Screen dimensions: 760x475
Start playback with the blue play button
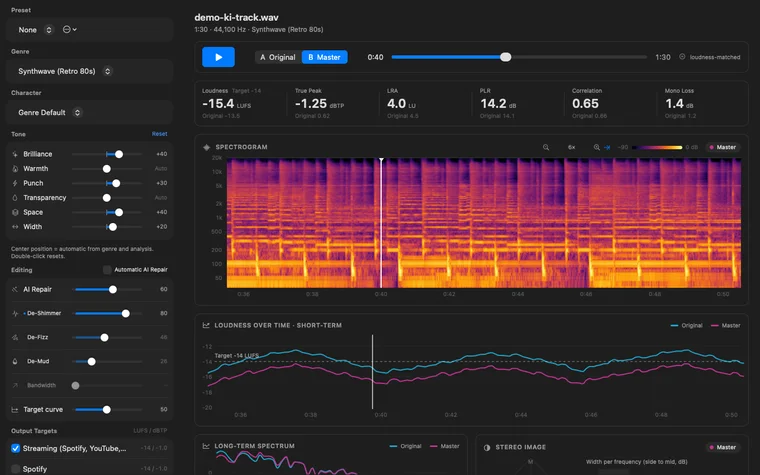coord(219,57)
